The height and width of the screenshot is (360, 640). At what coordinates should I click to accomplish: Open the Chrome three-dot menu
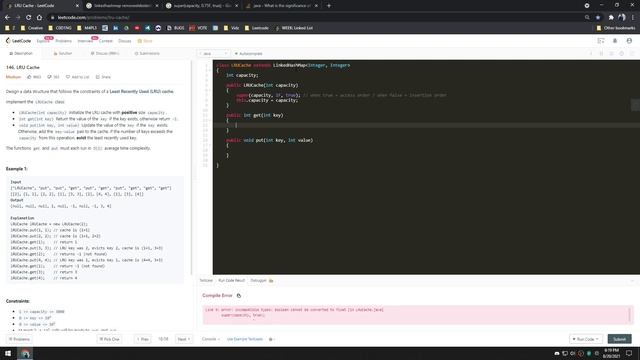pyautogui.click(x=633, y=18)
